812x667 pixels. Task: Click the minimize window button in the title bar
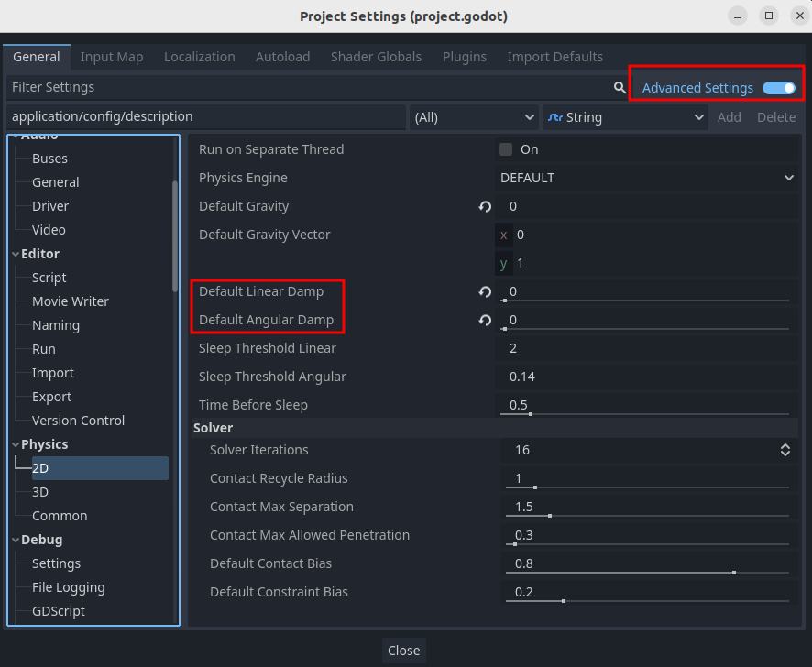pyautogui.click(x=739, y=16)
